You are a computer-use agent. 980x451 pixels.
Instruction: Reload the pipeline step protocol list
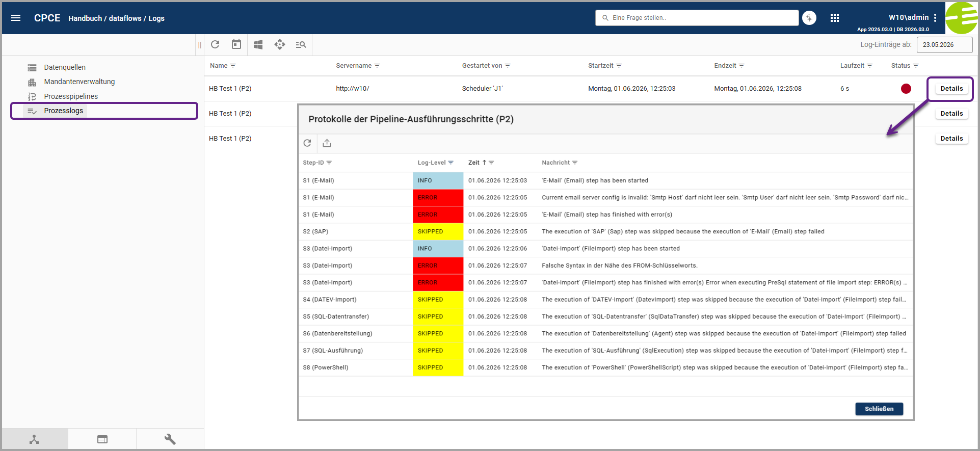pos(307,143)
